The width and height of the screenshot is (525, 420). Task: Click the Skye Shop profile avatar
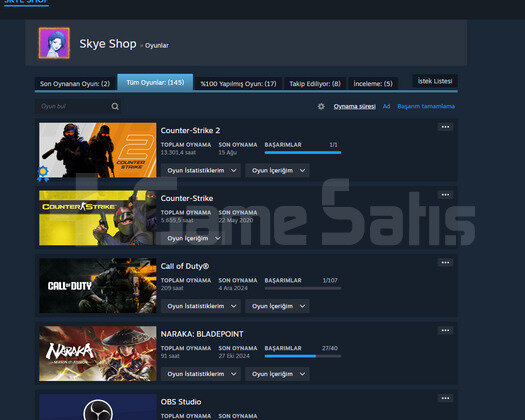point(54,43)
